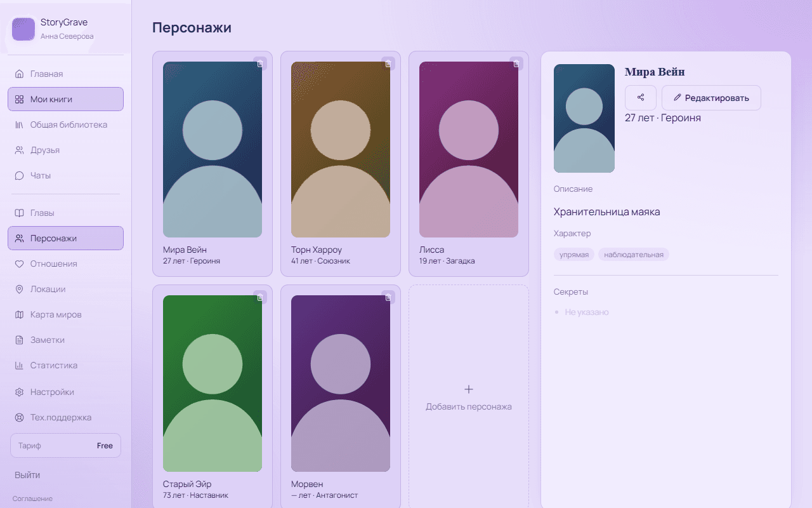The width and height of the screenshot is (812, 508).
Task: Open the Соглашение link
Action: click(32, 498)
